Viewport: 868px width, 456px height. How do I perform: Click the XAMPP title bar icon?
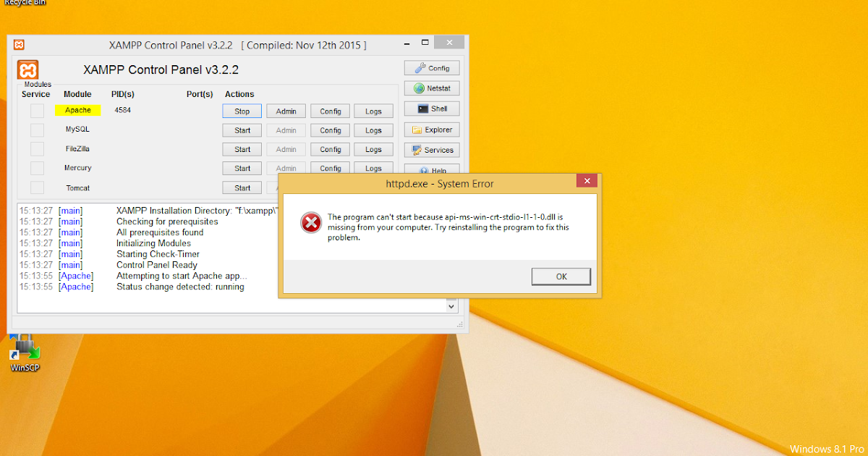18,45
